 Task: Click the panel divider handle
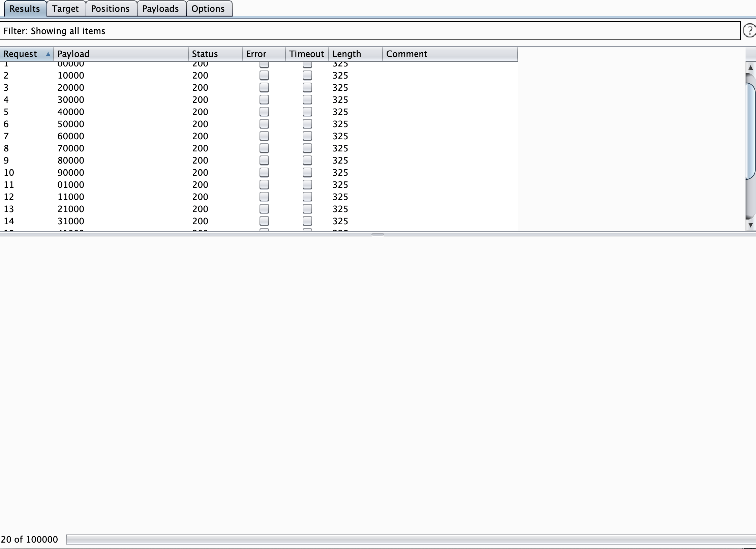click(377, 234)
